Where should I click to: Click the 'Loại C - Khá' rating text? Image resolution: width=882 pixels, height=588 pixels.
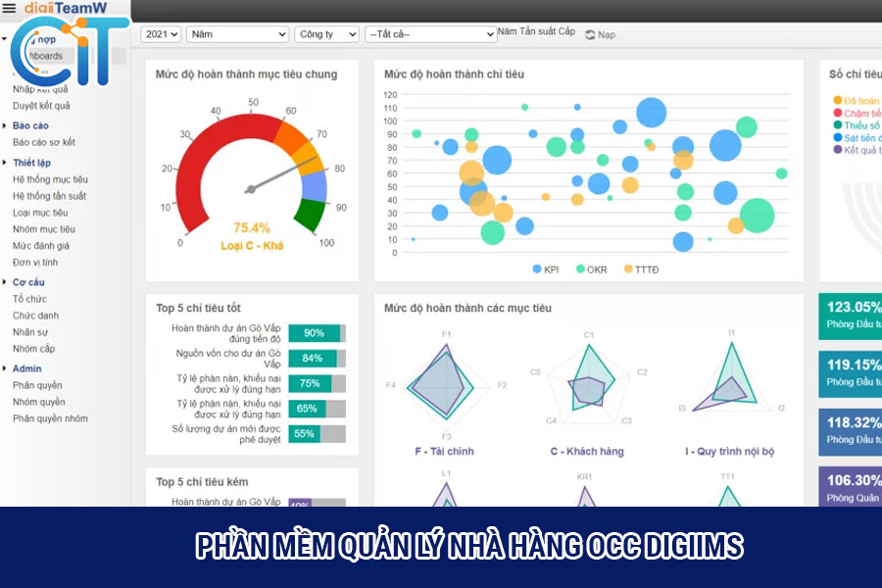[x=252, y=246]
